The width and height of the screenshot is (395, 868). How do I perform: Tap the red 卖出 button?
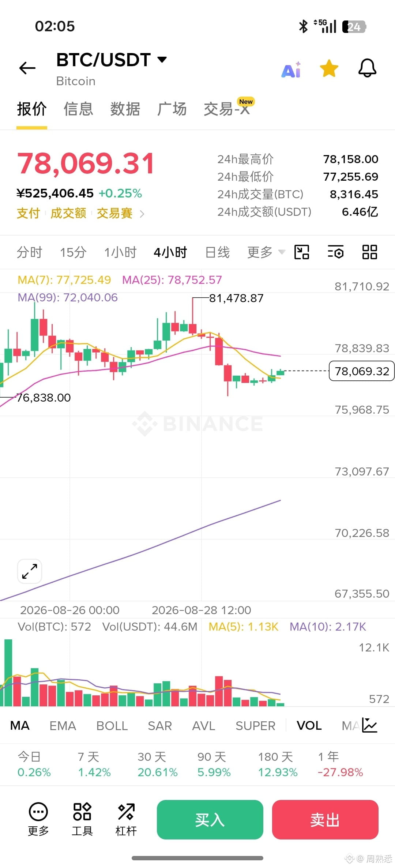click(325, 820)
